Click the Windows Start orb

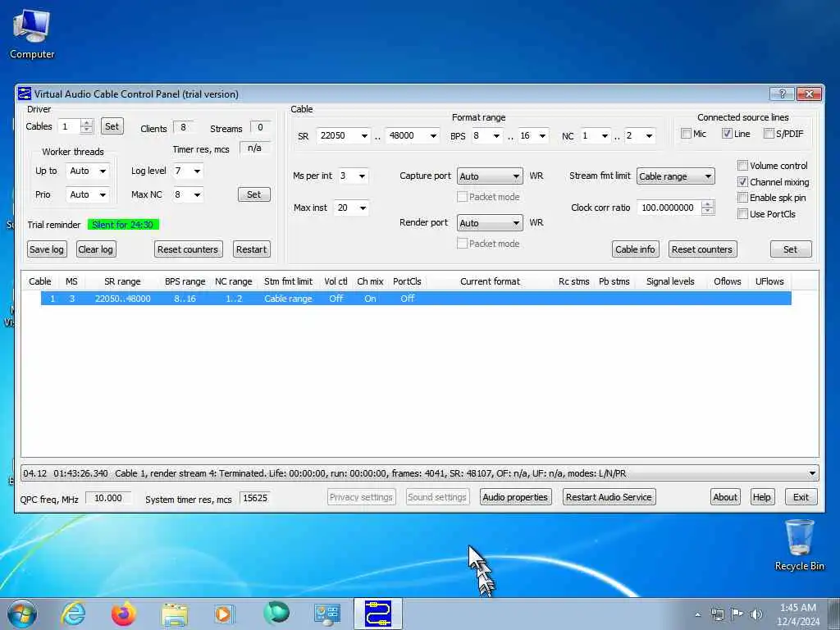[x=22, y=614]
